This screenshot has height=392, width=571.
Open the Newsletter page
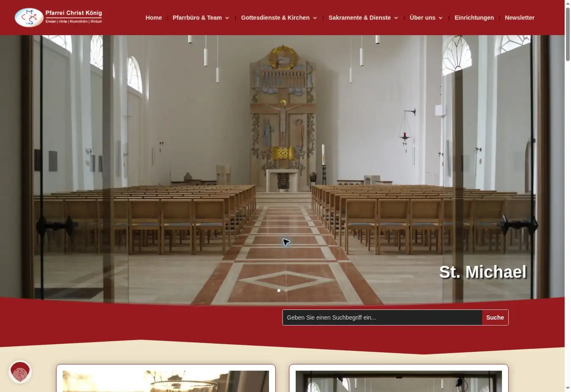coord(519,18)
